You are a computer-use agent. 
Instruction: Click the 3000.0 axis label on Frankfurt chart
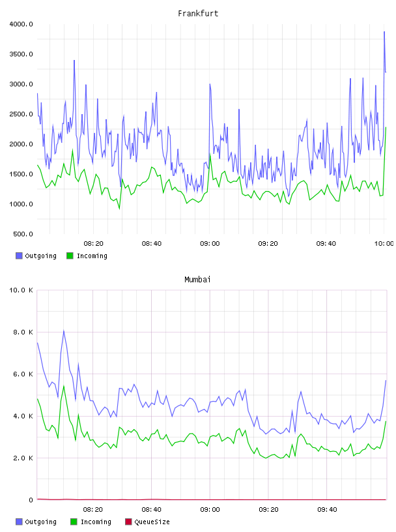pos(21,84)
